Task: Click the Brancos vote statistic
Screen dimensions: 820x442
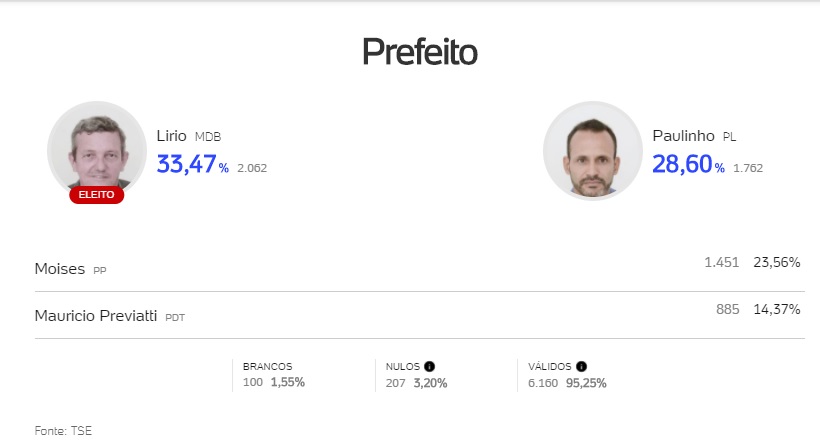Action: (x=273, y=375)
